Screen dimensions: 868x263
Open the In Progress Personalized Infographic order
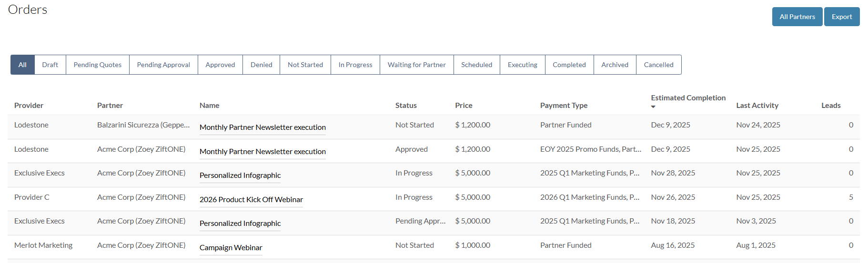pos(240,175)
